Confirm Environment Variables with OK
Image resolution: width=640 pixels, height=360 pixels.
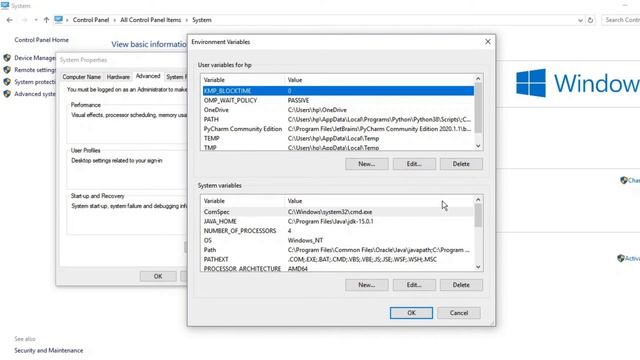pyautogui.click(x=411, y=313)
